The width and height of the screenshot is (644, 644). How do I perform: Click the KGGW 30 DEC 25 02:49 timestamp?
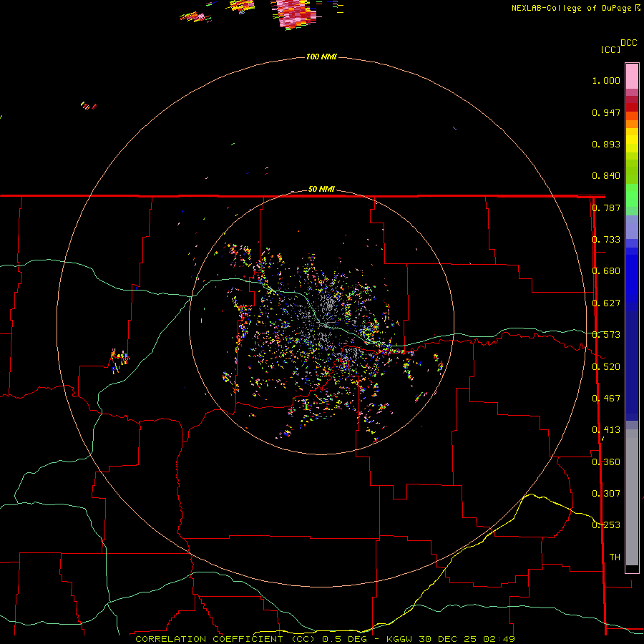[451, 639]
